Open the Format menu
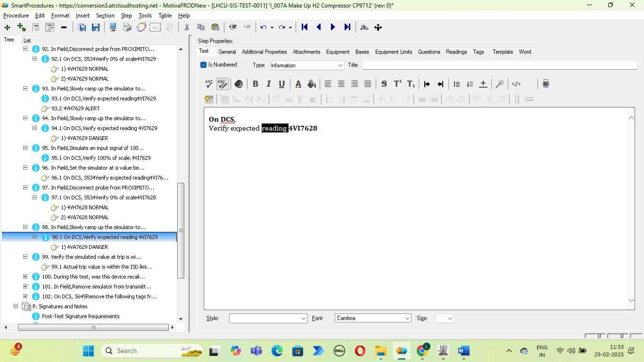This screenshot has height=362, width=644. click(x=60, y=16)
